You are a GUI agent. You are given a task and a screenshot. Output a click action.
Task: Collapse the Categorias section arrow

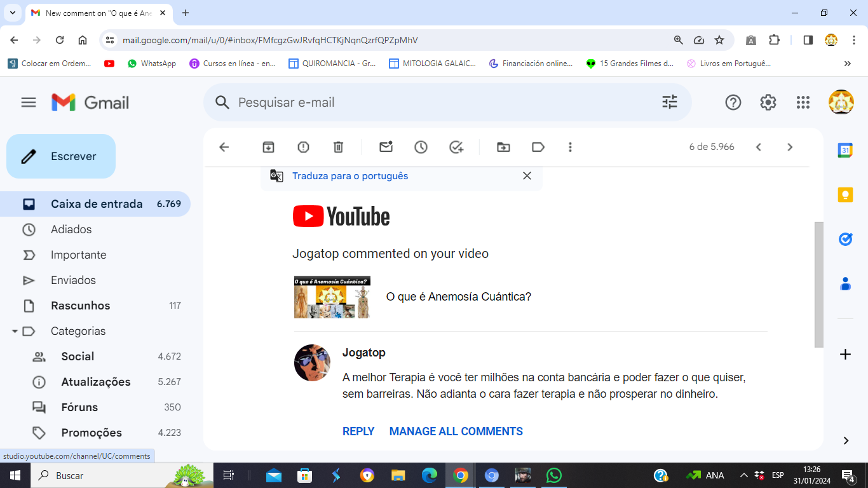(14, 331)
